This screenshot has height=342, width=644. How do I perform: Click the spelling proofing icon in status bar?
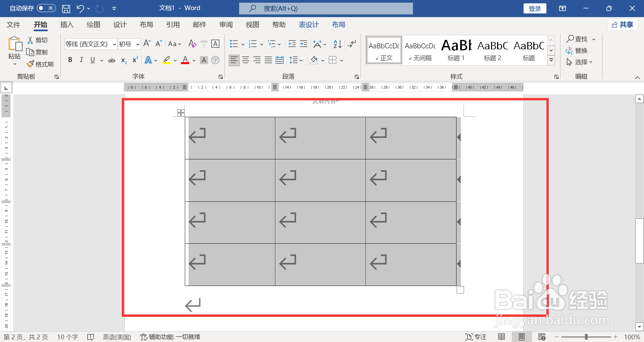point(91,337)
